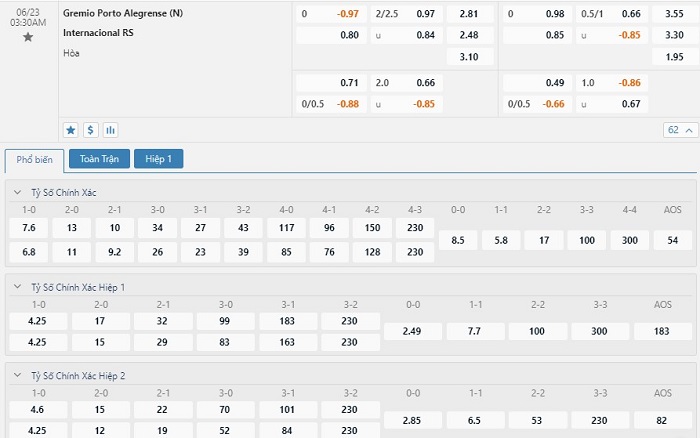This screenshot has height=438, width=700.
Task: Open the dollar sign odds icon
Action: (x=91, y=130)
